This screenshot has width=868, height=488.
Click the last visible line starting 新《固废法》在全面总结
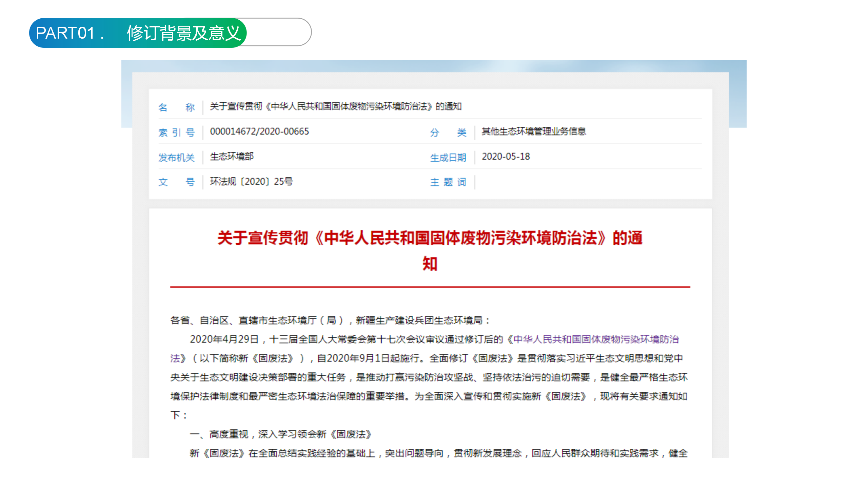438,453
